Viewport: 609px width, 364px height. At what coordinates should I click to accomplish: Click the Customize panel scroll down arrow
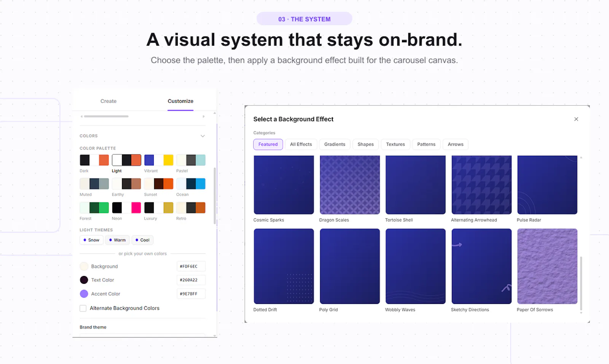click(215, 336)
